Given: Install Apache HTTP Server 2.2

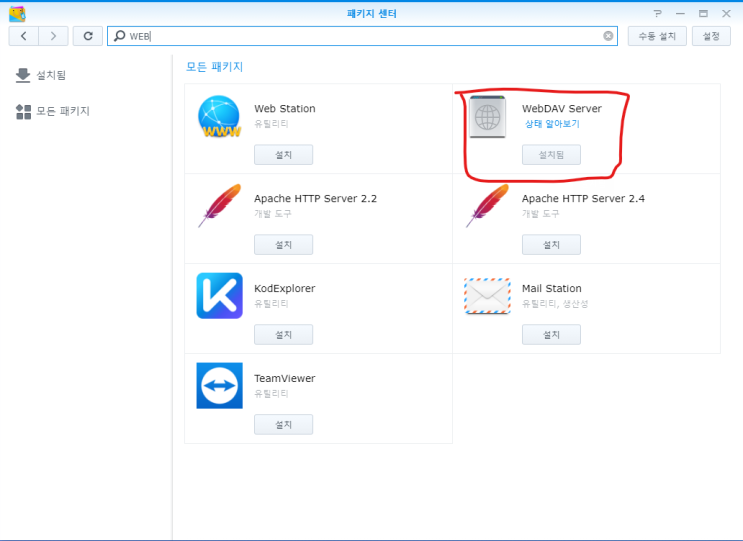Looking at the screenshot, I should [283, 244].
